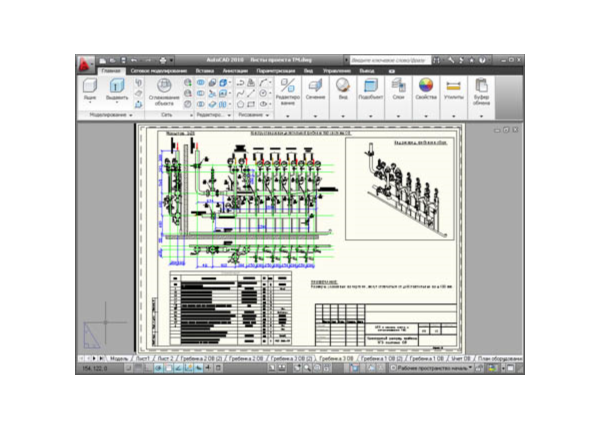Open the Модель layout tab
Viewport: 600px width, 428px height.
[119, 359]
